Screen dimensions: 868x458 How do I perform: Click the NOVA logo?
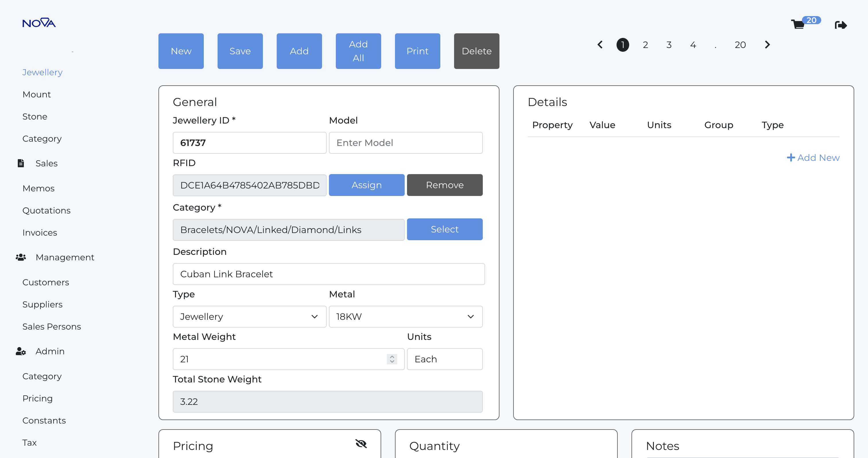point(39,23)
